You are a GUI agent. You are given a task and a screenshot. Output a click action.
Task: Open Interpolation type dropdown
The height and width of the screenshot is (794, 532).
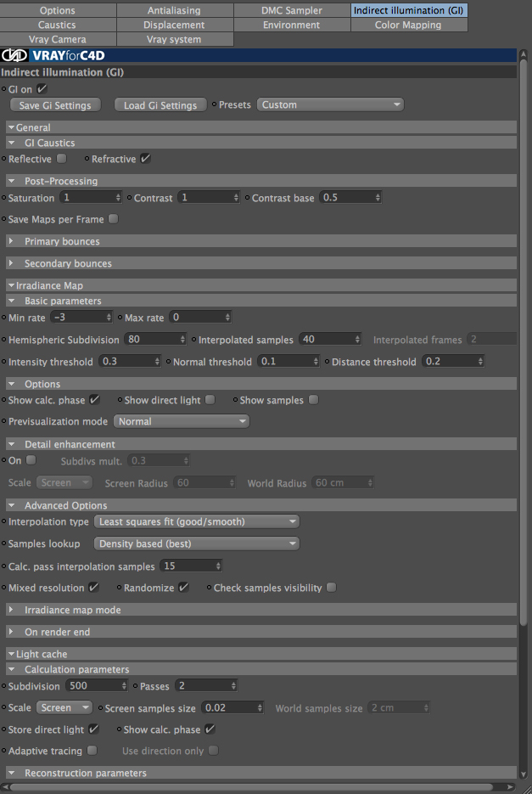(197, 521)
